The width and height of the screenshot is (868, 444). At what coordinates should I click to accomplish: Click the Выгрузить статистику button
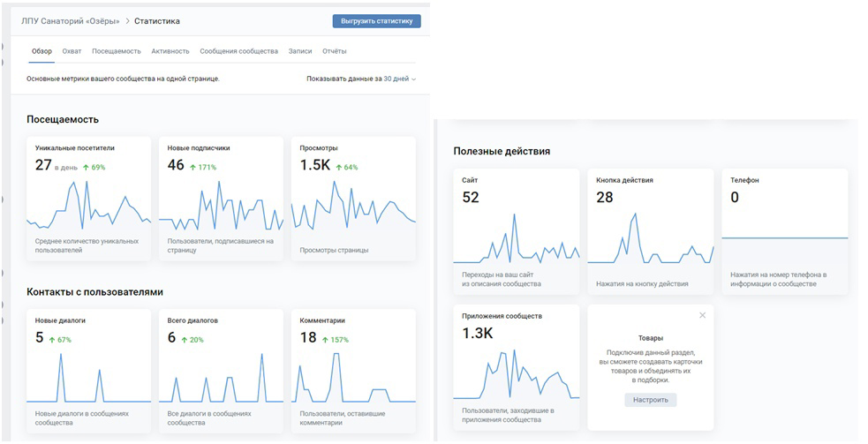point(376,21)
